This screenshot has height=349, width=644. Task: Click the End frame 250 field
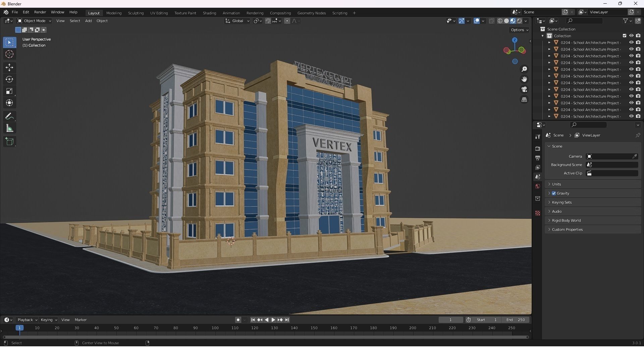click(x=516, y=320)
